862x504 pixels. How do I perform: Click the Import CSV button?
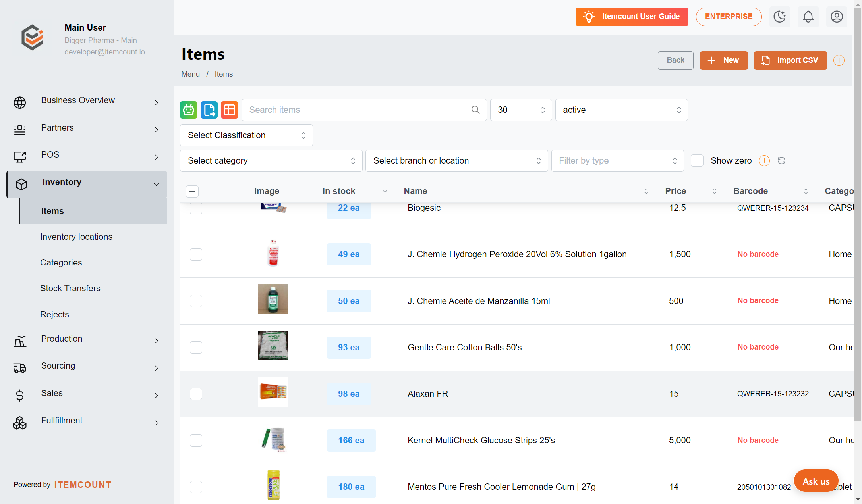[790, 60]
